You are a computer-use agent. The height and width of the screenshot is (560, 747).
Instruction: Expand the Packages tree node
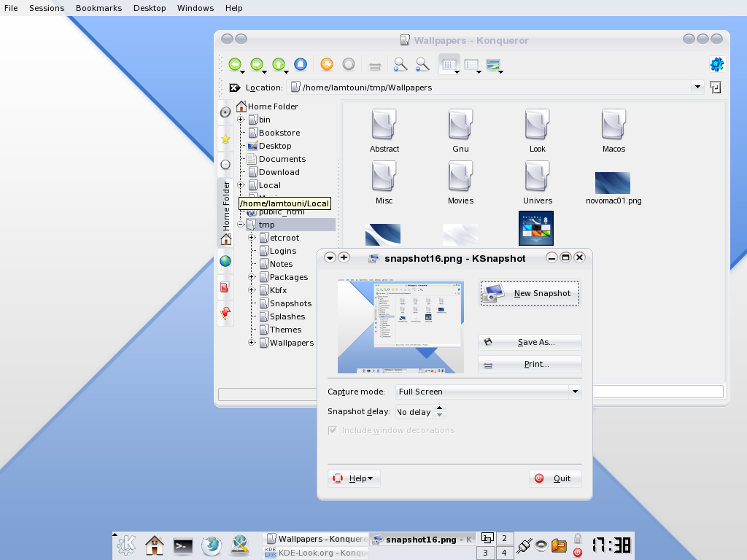click(x=252, y=277)
